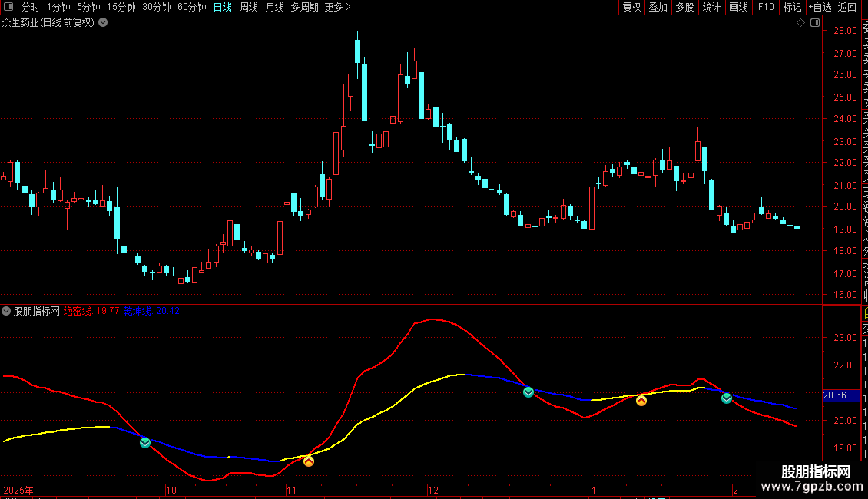Select the 30分钟 period
This screenshot has height=499, width=868.
157,7
